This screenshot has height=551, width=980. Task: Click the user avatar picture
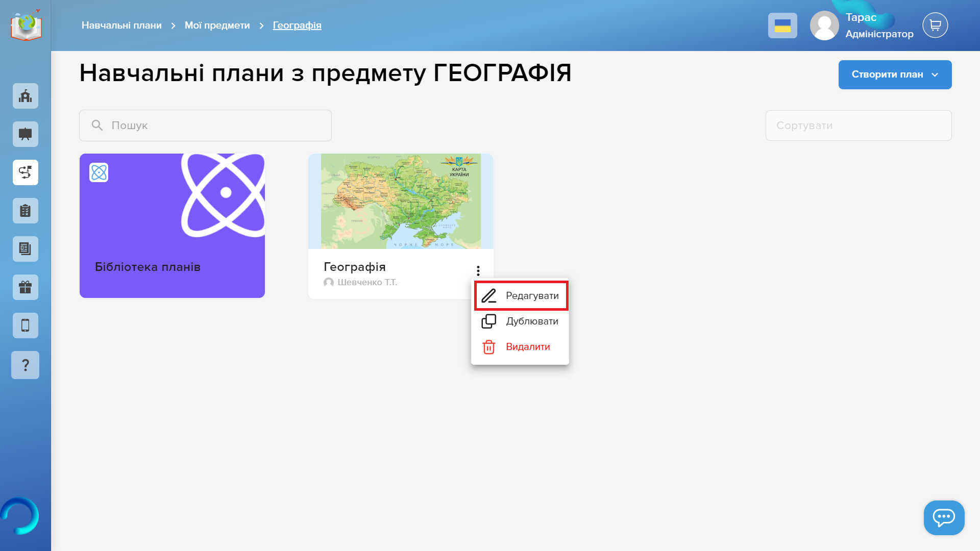(824, 26)
